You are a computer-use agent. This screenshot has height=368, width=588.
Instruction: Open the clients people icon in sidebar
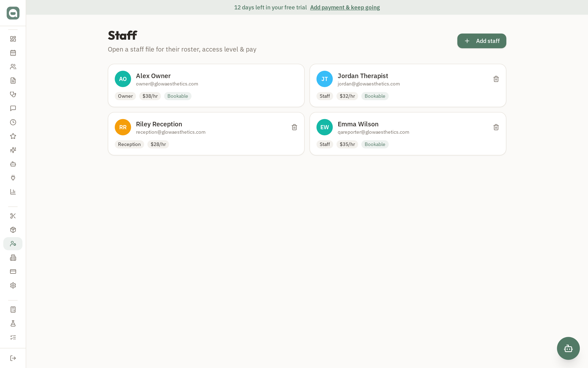(13, 67)
